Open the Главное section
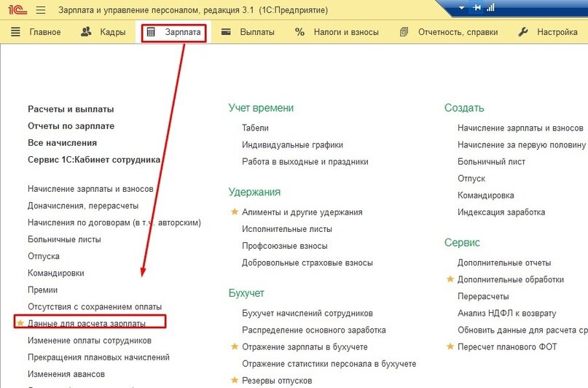588x388 pixels. click(x=45, y=32)
